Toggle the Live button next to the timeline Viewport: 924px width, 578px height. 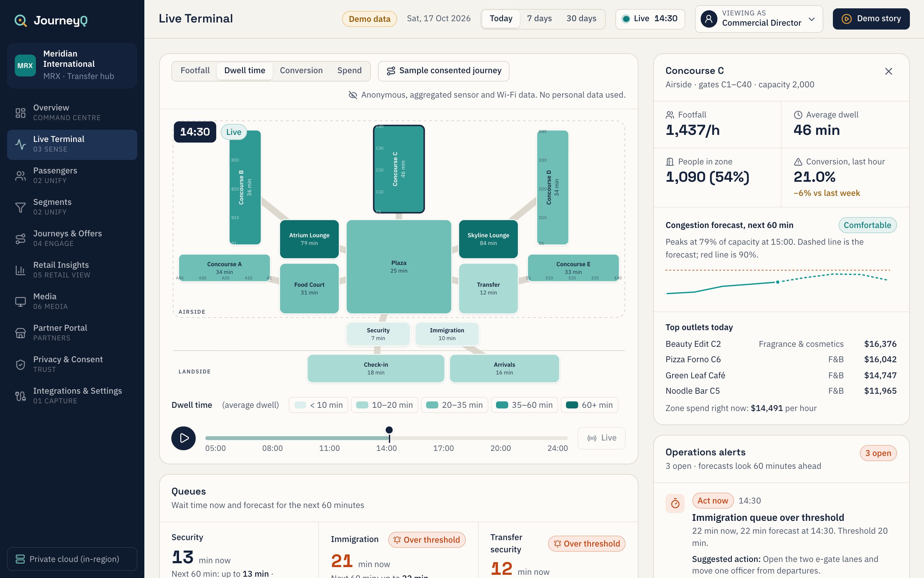[x=601, y=438]
